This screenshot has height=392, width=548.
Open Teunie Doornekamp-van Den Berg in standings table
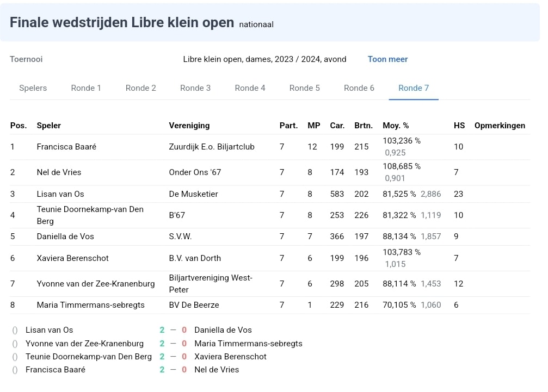(x=90, y=215)
